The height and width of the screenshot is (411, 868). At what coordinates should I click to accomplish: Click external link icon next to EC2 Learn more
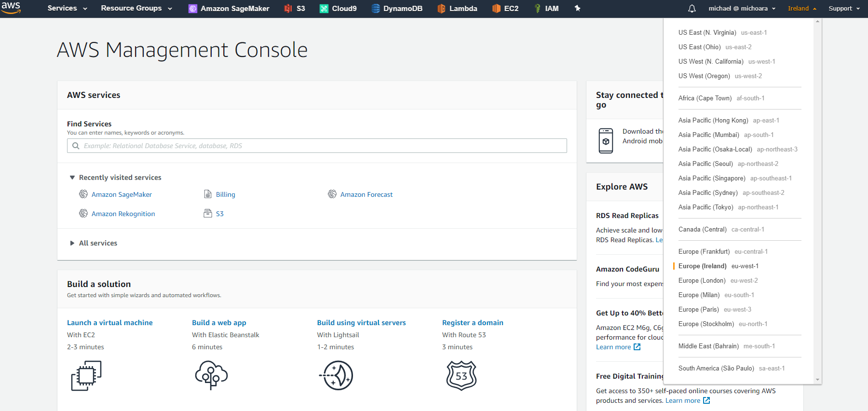click(637, 347)
